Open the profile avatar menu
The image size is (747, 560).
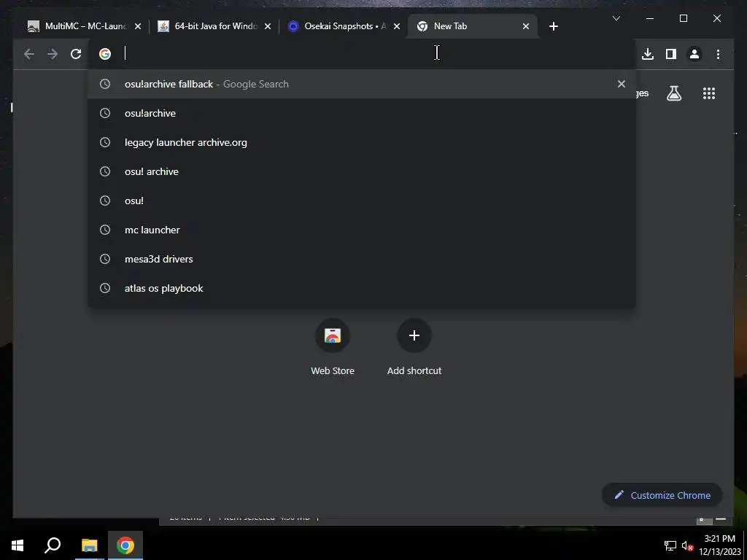click(x=694, y=54)
